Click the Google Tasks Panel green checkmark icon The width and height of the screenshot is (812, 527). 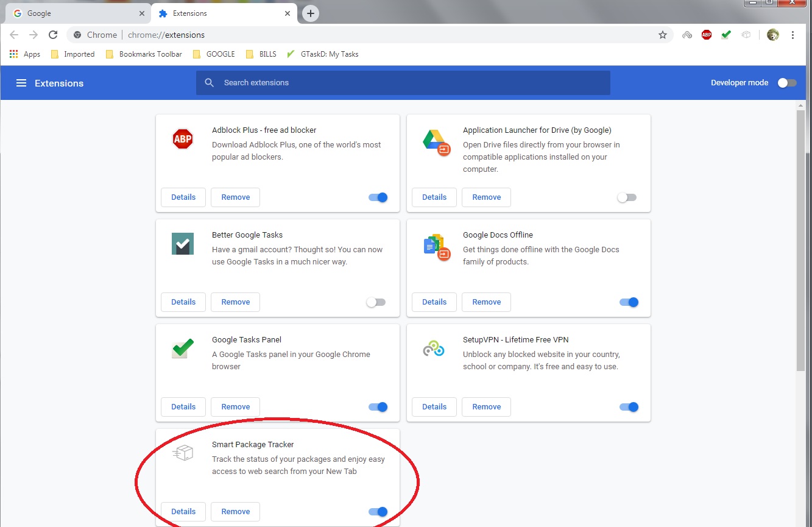(x=183, y=348)
